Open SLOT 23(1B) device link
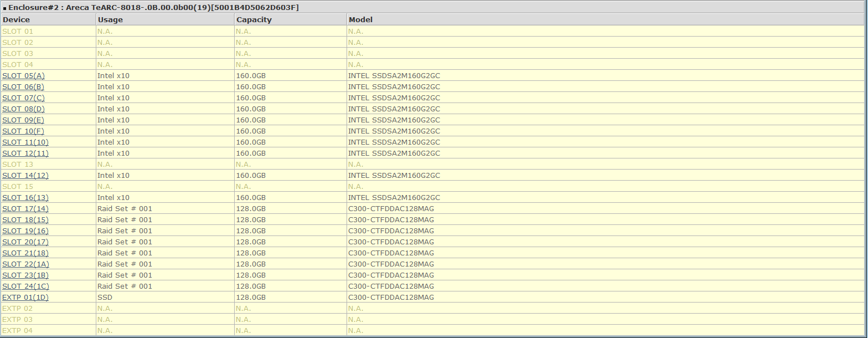The image size is (868, 338). pos(25,275)
